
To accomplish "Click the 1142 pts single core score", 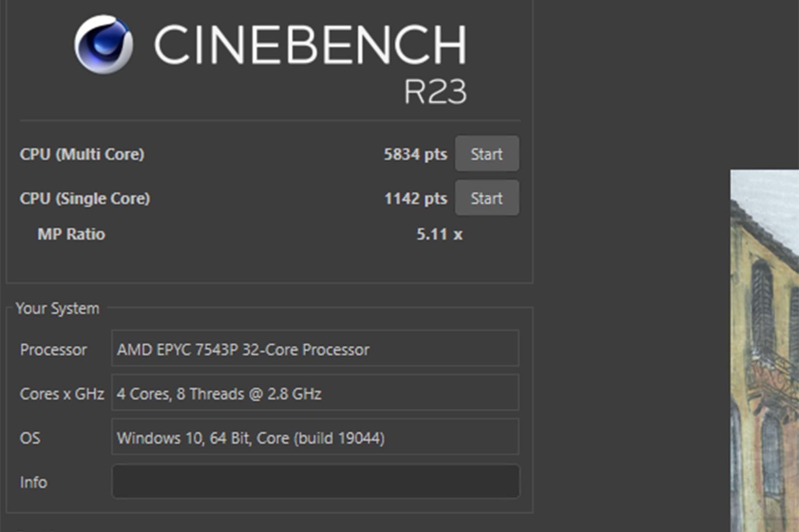I will click(415, 199).
